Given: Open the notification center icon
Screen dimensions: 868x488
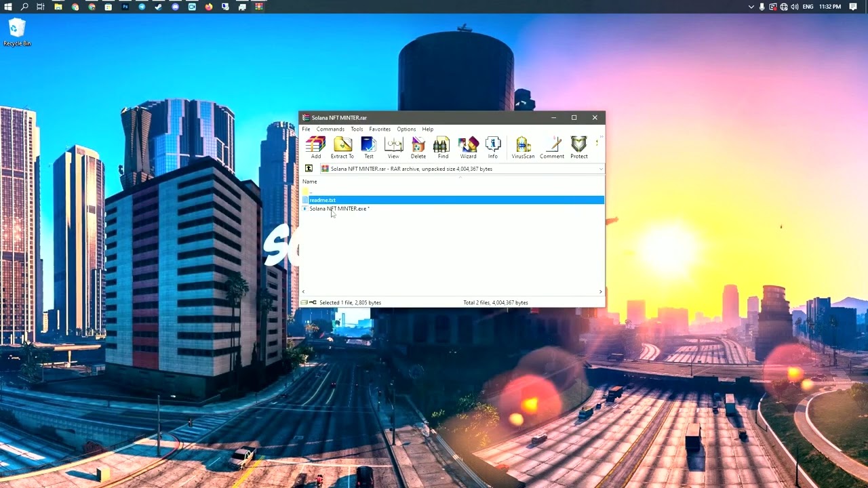Looking at the screenshot, I should pos(854,7).
